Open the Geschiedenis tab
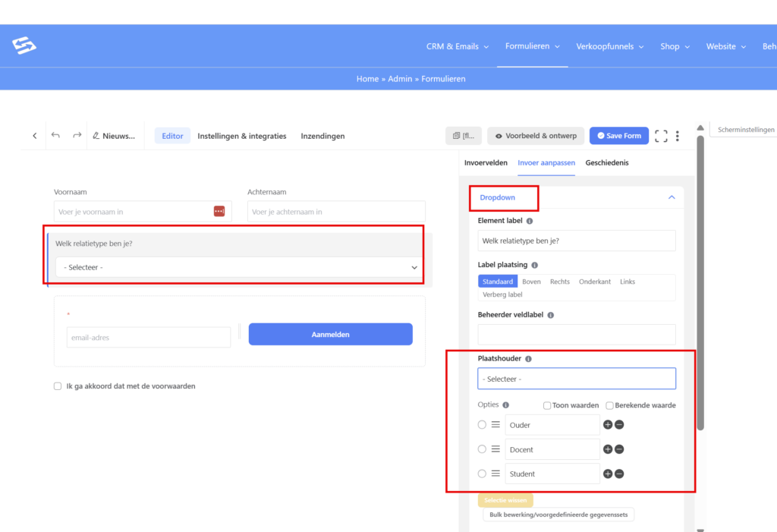 tap(606, 162)
